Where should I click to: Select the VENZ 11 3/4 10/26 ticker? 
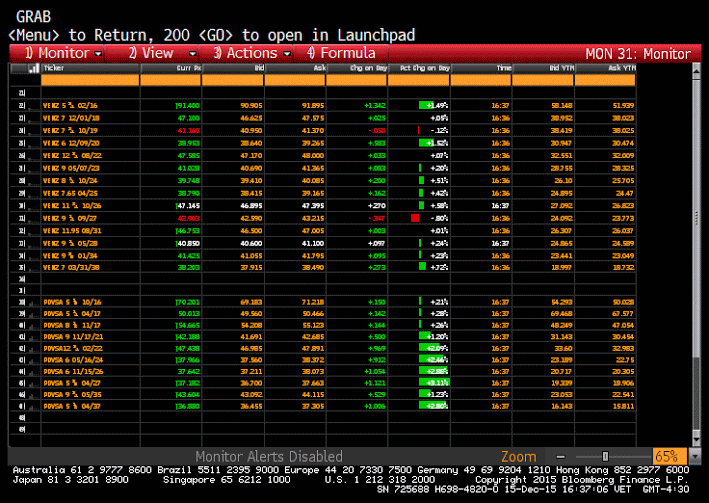(72, 206)
